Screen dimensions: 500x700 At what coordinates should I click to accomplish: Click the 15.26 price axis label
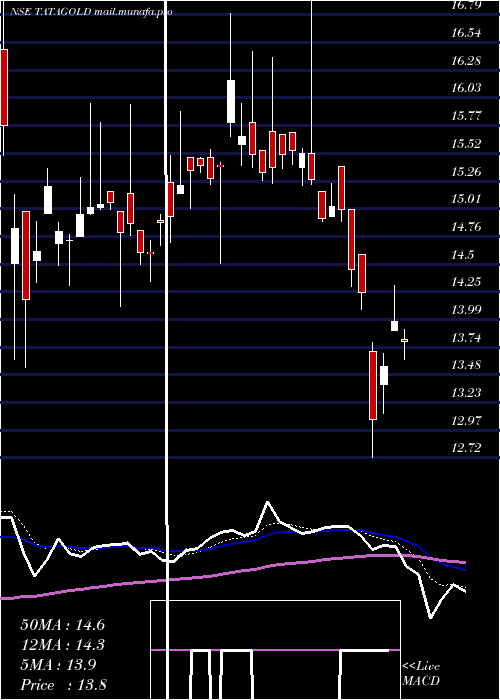tap(466, 171)
